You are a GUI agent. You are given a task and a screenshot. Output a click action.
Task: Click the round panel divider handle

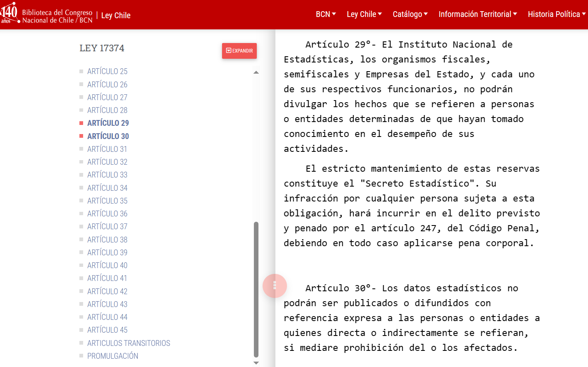coord(275,286)
